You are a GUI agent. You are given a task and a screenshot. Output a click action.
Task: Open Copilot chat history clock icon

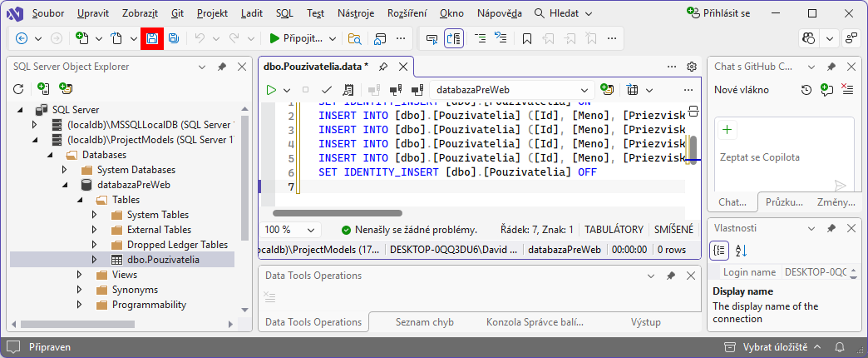[x=806, y=90]
